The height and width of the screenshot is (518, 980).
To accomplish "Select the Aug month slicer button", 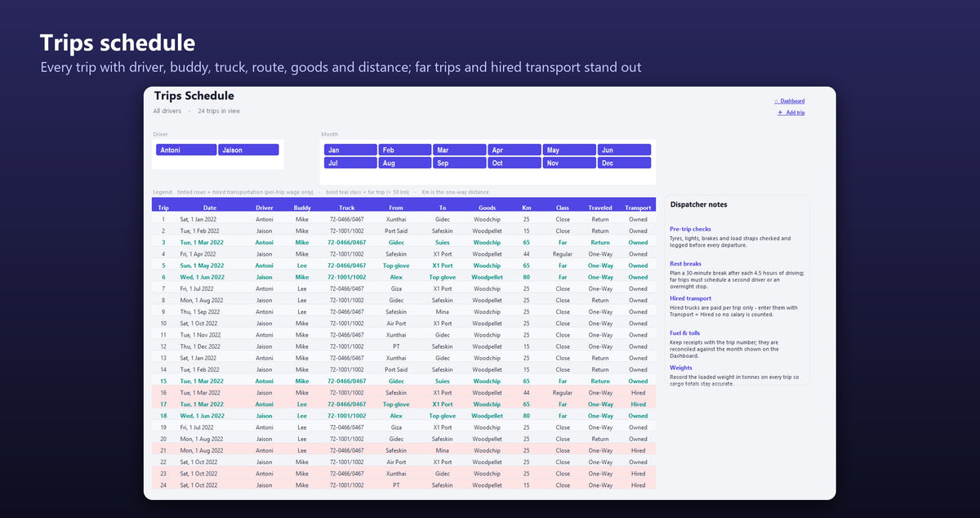I will 405,163.
